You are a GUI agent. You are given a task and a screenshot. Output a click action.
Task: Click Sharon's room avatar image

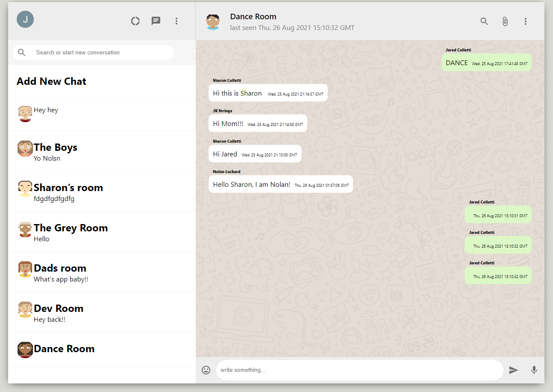25,189
